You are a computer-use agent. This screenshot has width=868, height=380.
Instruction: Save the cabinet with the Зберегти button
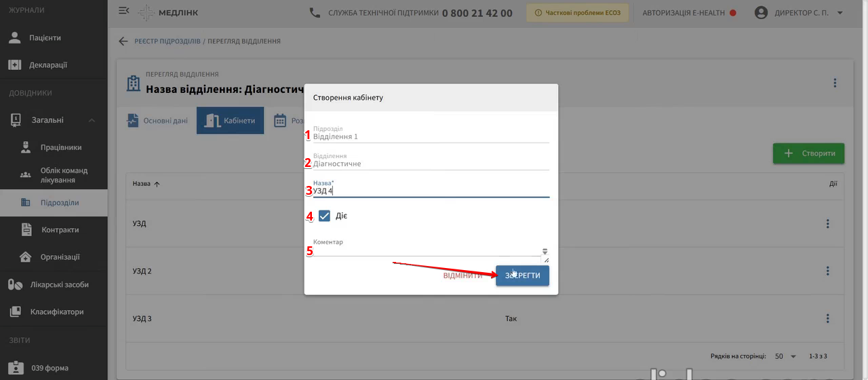522,275
